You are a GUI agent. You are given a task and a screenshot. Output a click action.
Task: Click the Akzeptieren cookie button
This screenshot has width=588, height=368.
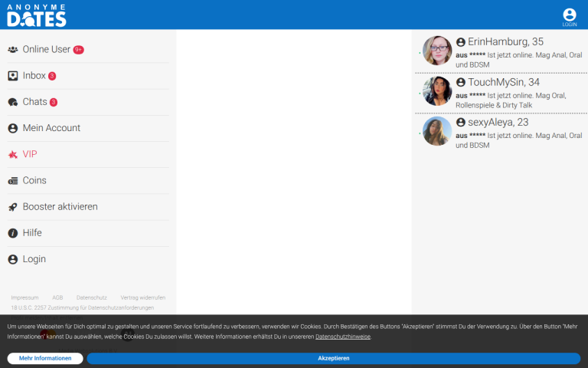coord(333,358)
